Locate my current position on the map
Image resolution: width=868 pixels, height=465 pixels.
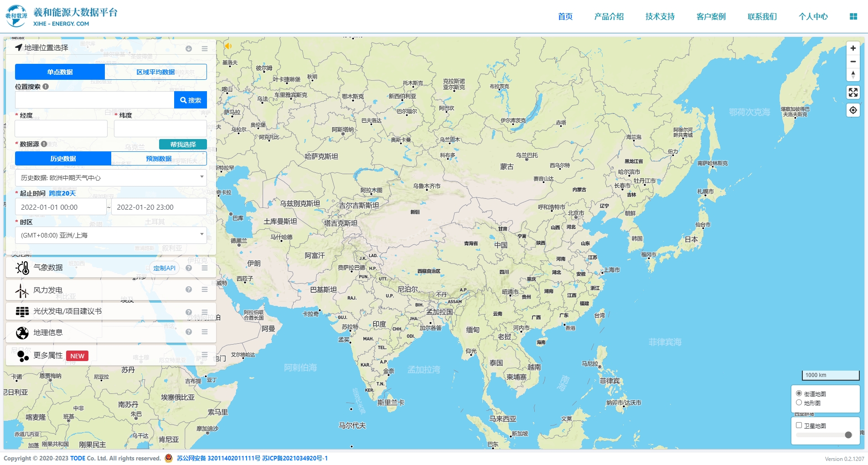click(853, 110)
